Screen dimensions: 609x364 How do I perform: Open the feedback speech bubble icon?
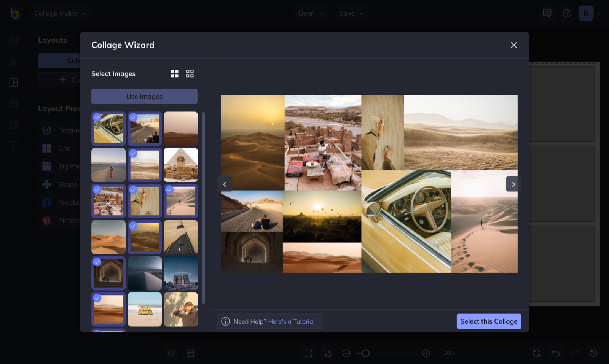(547, 13)
